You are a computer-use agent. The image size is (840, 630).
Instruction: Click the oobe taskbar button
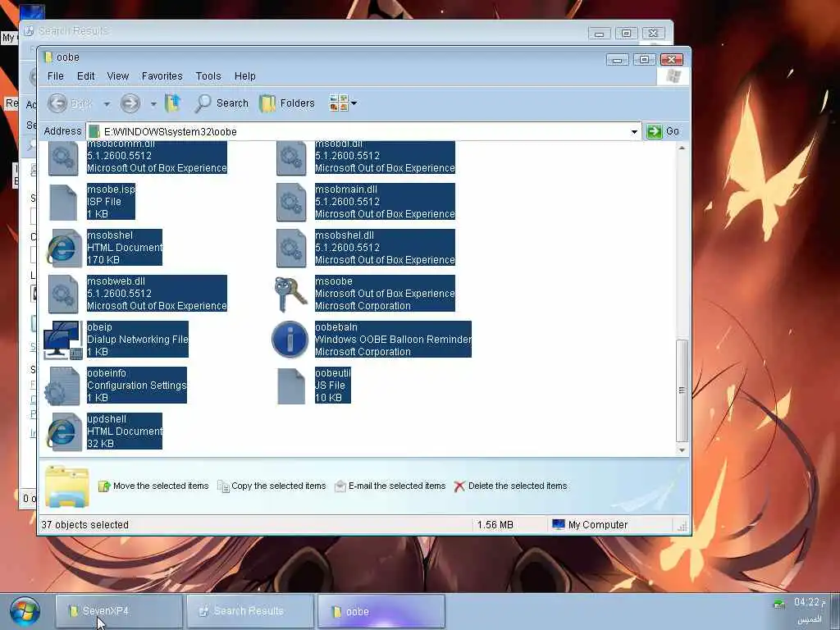click(x=381, y=610)
